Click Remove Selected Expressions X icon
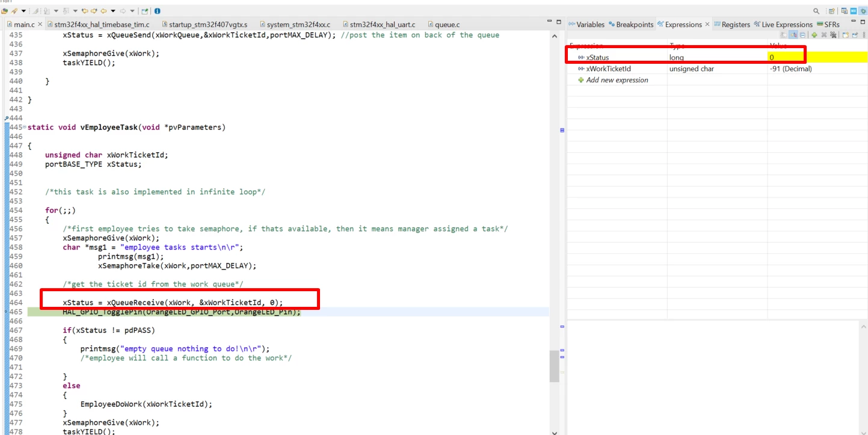The height and width of the screenshot is (435, 868). pos(824,35)
